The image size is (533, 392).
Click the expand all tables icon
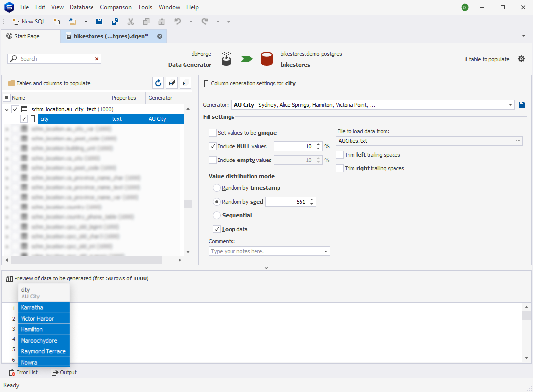tap(172, 83)
